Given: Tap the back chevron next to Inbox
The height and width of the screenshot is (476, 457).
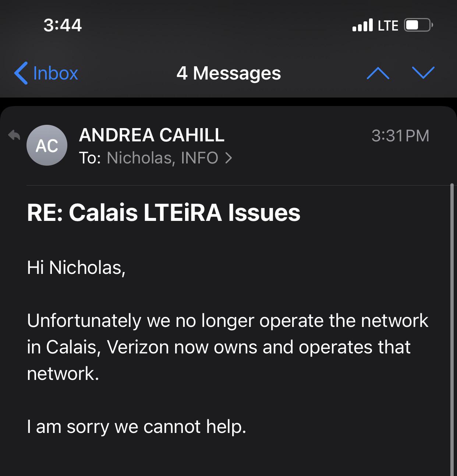Looking at the screenshot, I should pyautogui.click(x=21, y=73).
